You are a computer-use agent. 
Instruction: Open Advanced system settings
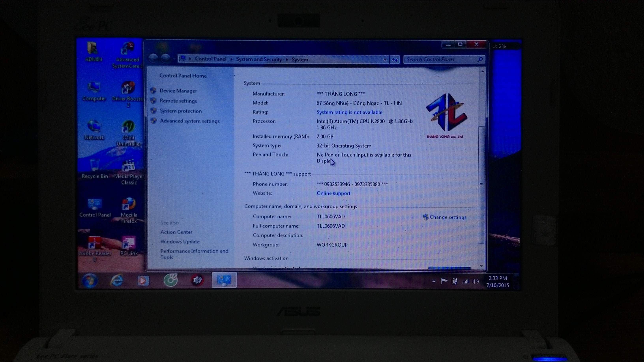pos(190,121)
